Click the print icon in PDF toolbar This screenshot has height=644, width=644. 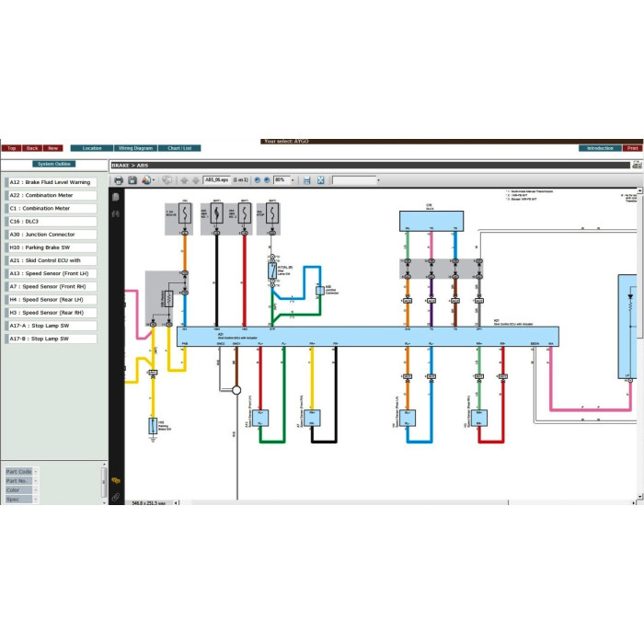point(119,180)
